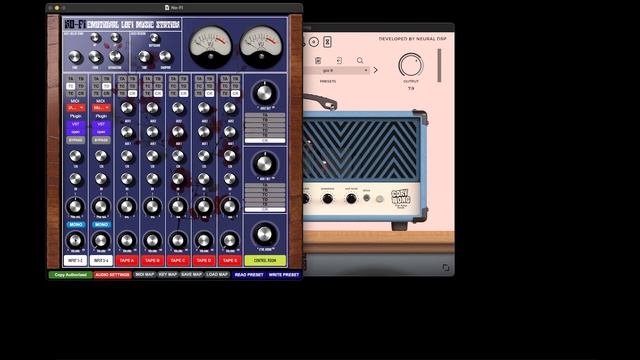Select the TAPE B button
The width and height of the screenshot is (640, 360).
click(x=153, y=260)
